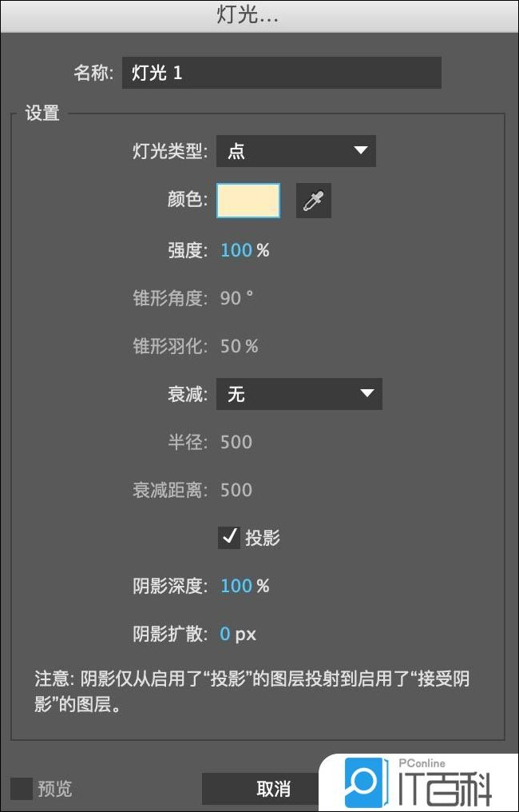Click the 锥形羽化 value 50

231,346
